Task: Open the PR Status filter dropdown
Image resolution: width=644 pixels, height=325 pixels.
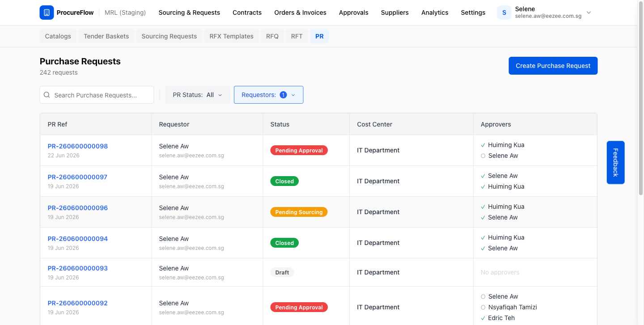Action: [198, 95]
